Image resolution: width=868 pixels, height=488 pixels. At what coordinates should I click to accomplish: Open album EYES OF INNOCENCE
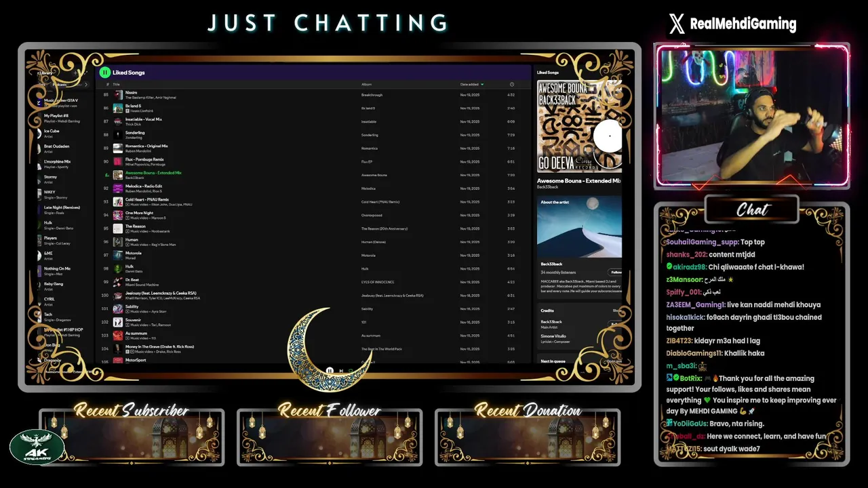coord(378,282)
